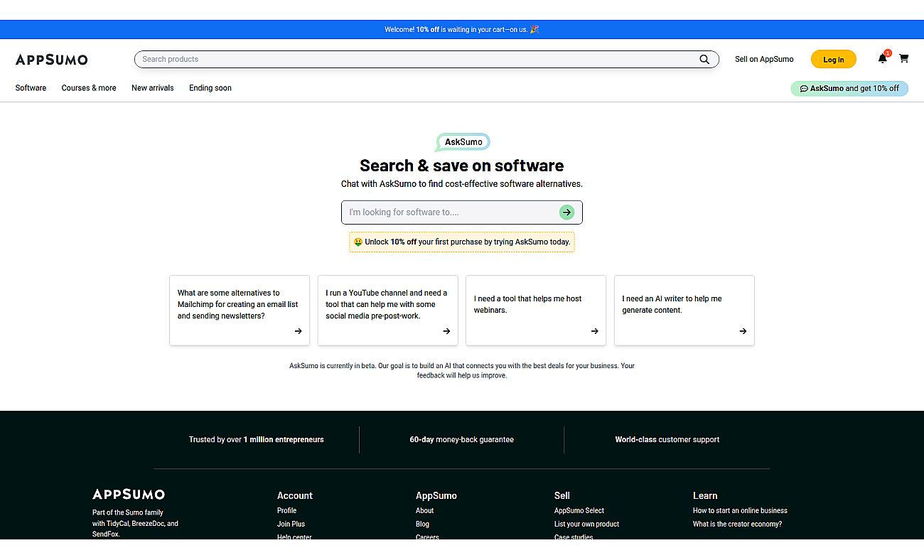Open How to start an online business link
This screenshot has width=924, height=560.
click(741, 511)
